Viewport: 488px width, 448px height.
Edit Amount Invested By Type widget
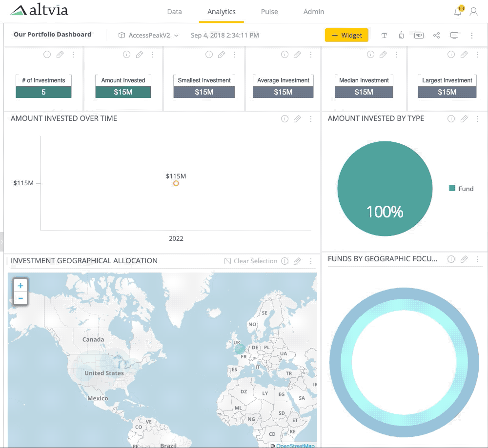click(x=464, y=119)
